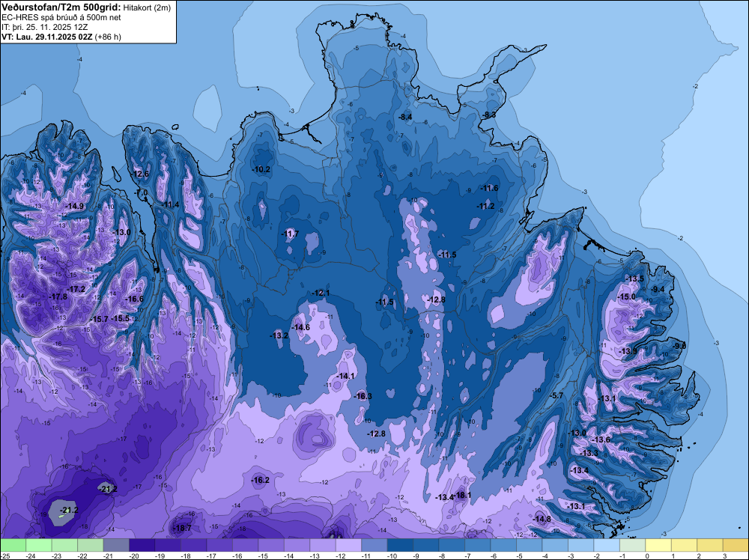This screenshot has width=749, height=560.
Task: Click the dark purple legend swatch at -20
Action: (142, 545)
